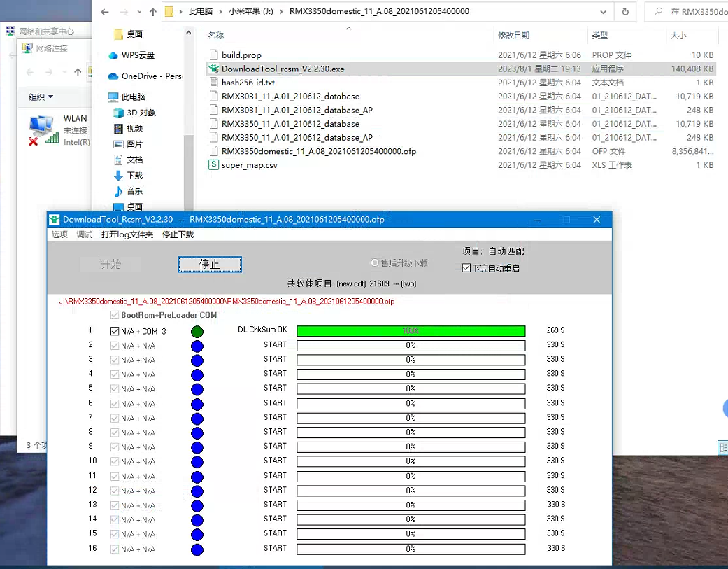
Task: Select the RMX3350_11_A.01_210612_database_AP file name
Action: 297,137
